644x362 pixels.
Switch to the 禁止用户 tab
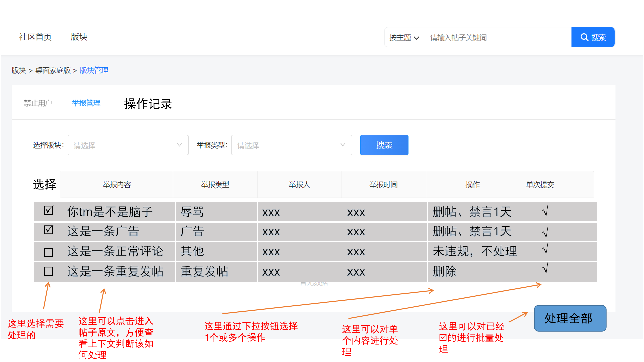point(38,103)
